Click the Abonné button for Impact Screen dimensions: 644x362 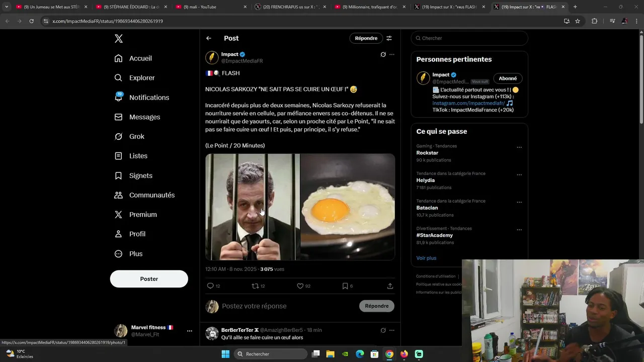pos(508,78)
